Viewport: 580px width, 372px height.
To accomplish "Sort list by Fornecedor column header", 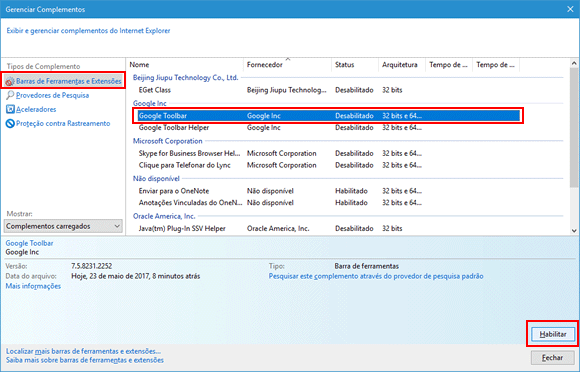I will 288,65.
